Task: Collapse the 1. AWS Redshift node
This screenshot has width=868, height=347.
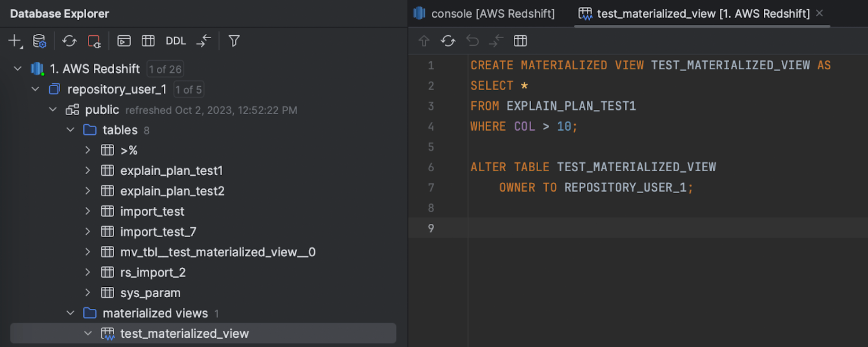Action: click(17, 69)
